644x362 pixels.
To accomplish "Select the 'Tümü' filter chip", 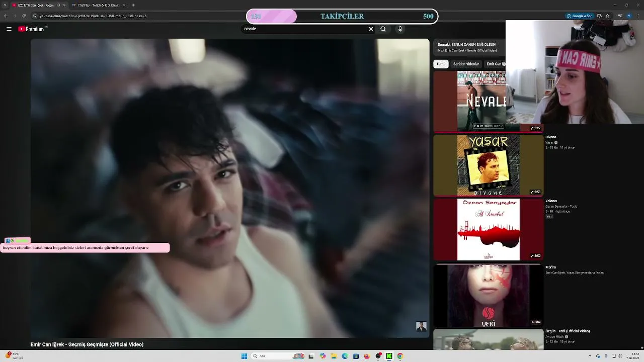I will click(441, 64).
